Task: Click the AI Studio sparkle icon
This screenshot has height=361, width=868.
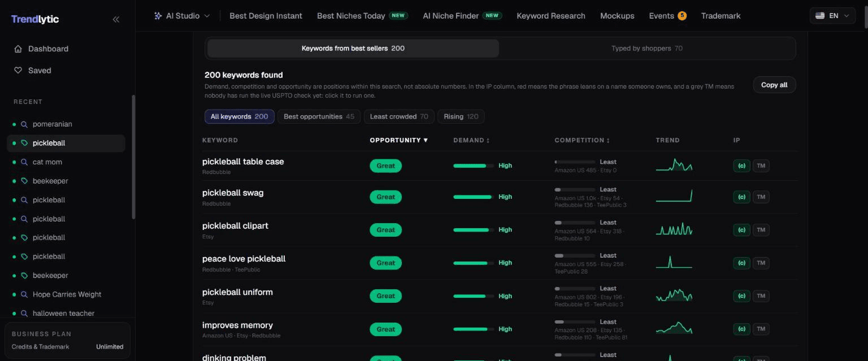Action: 158,16
